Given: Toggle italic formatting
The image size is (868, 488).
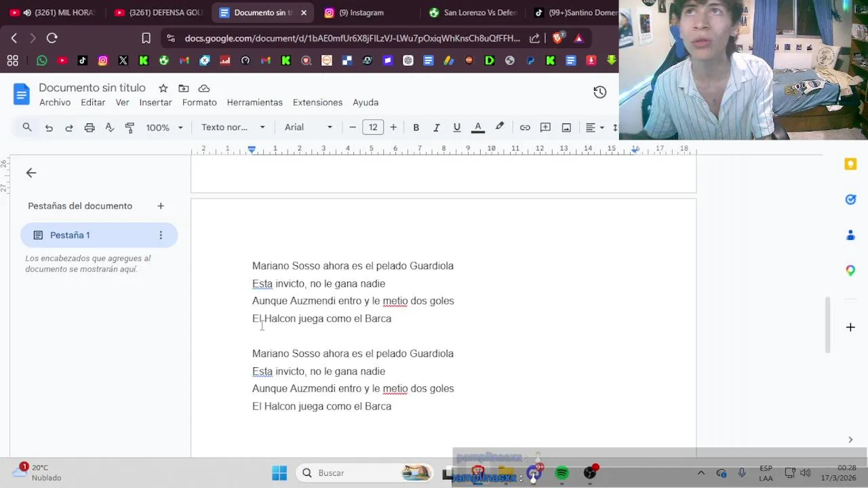Looking at the screenshot, I should (437, 127).
